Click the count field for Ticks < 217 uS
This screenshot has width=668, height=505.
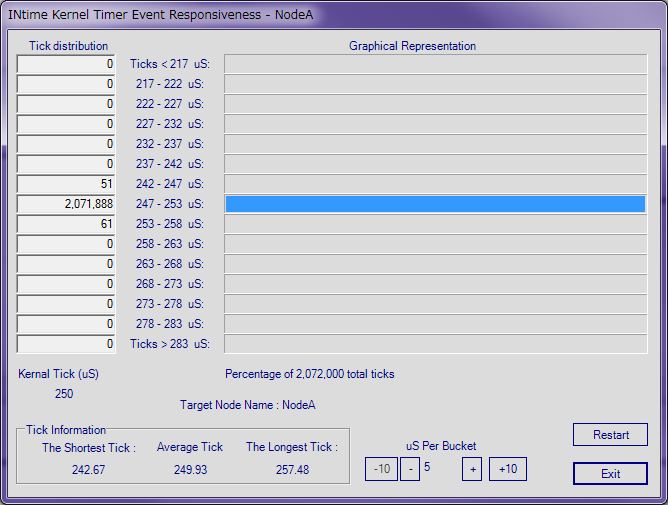66,64
